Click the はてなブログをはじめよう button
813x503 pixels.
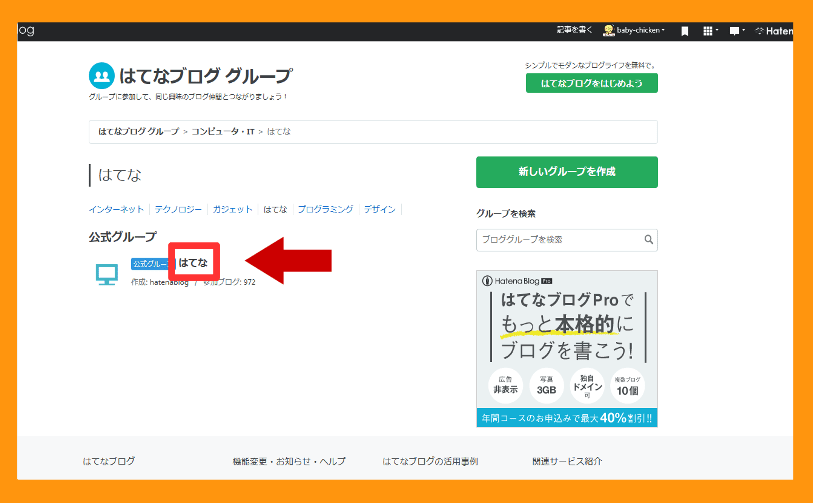(592, 83)
